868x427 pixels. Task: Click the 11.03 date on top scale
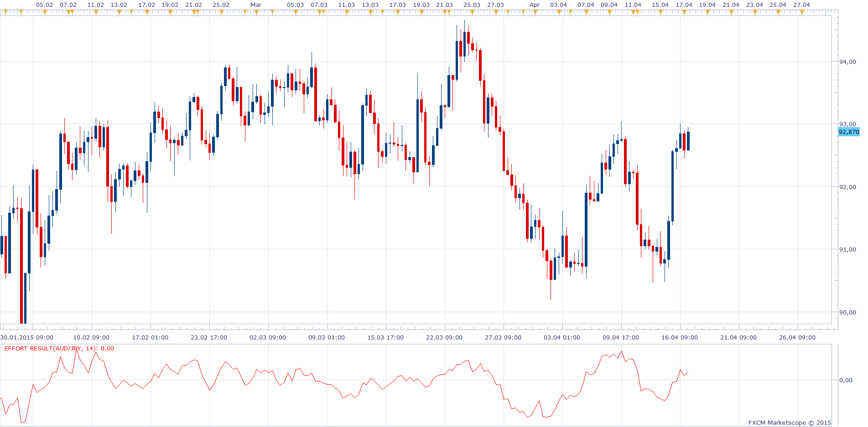347,5
